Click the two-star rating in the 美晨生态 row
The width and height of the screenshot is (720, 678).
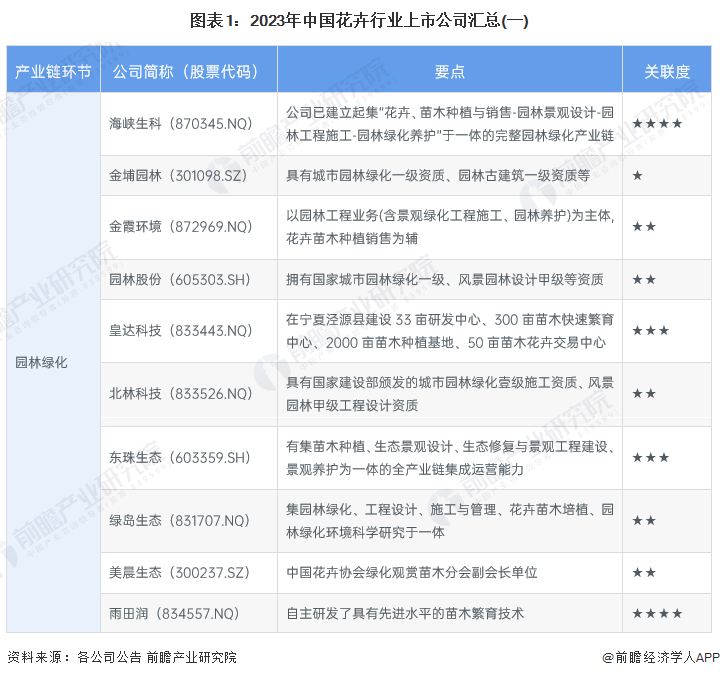click(644, 572)
